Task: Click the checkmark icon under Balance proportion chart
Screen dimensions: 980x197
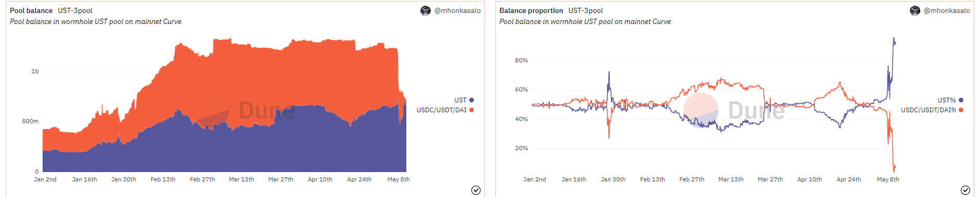Action: tap(965, 190)
